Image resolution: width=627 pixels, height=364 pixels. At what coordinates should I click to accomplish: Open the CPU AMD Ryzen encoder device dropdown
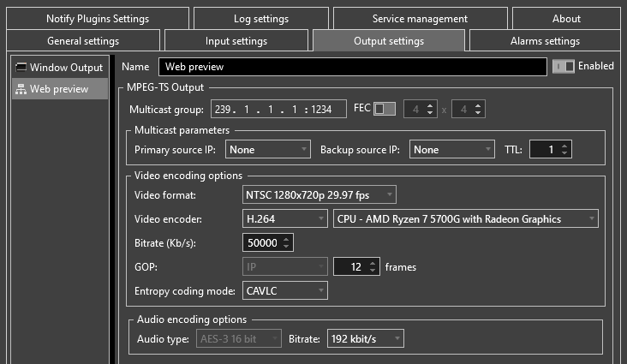pos(466,218)
